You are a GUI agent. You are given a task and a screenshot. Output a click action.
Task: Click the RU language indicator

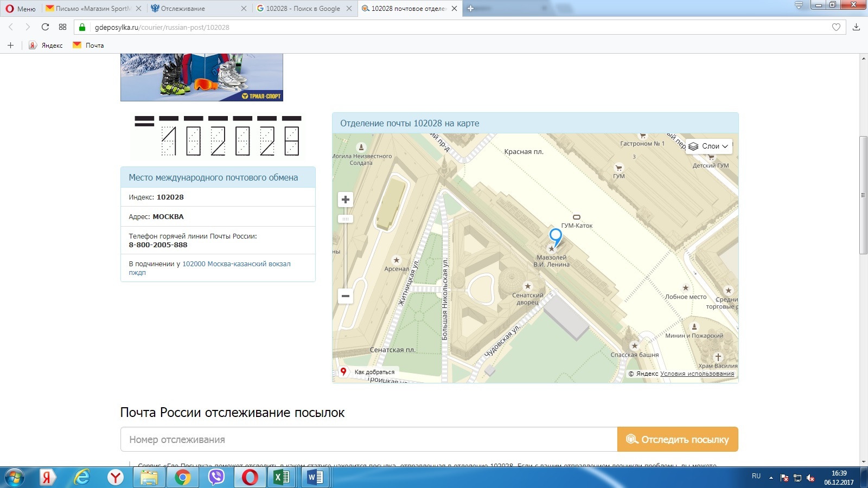pos(756,476)
